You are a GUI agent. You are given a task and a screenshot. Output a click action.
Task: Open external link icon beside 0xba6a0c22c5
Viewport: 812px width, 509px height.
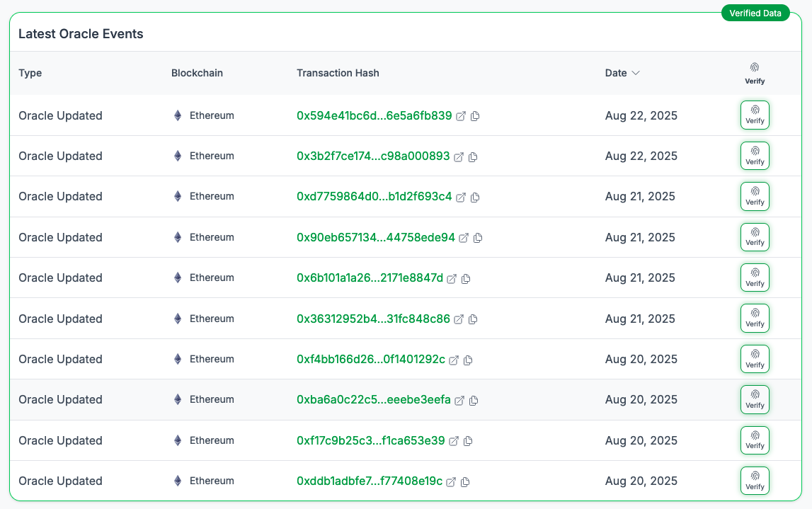click(459, 401)
